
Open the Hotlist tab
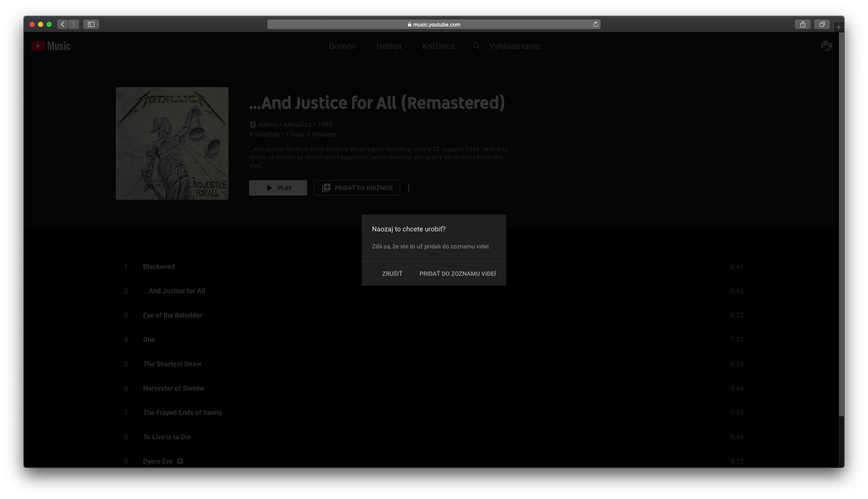tap(389, 46)
